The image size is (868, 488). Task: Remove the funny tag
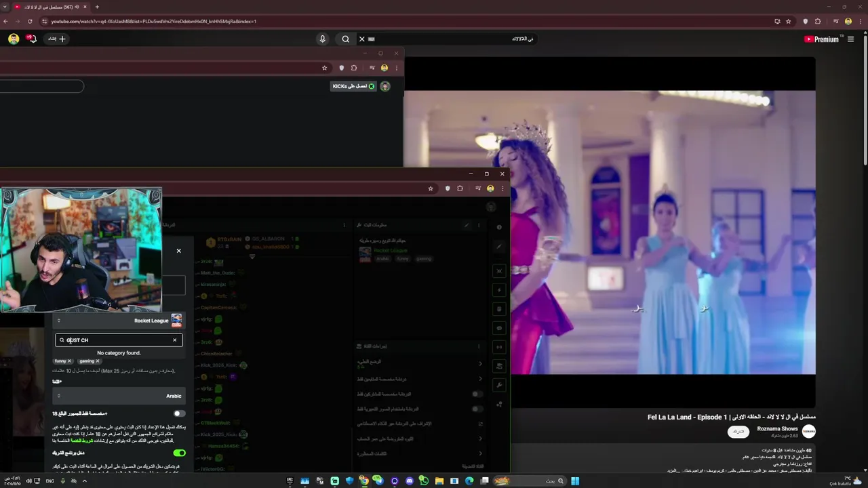pyautogui.click(x=69, y=361)
